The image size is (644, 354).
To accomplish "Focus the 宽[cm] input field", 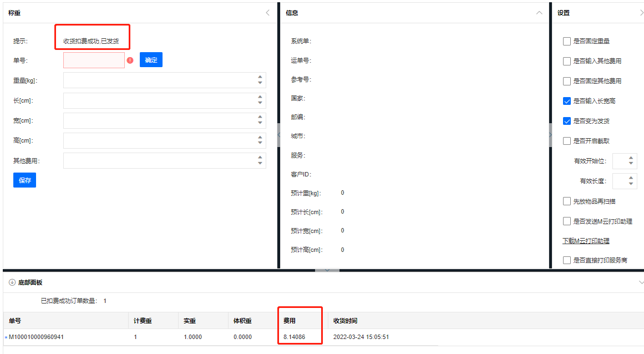I will coord(165,121).
